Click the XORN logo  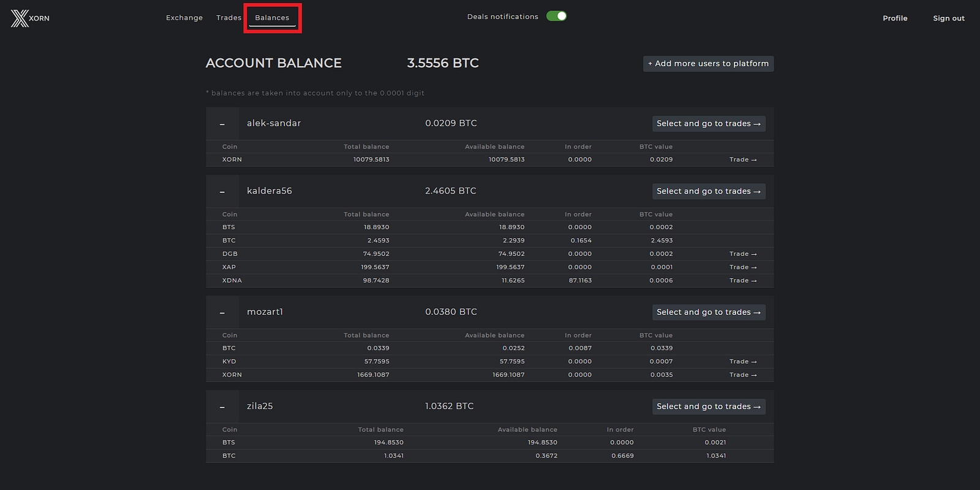click(30, 18)
